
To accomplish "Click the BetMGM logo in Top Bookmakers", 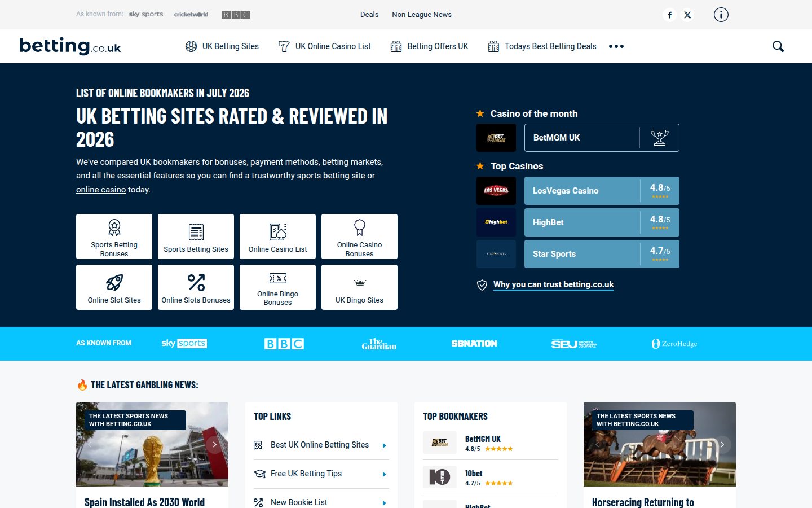I will [x=440, y=443].
